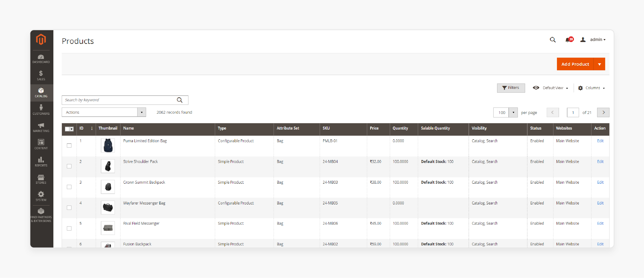Sort by Salable Quantity column header
644x278 pixels.
click(435, 128)
